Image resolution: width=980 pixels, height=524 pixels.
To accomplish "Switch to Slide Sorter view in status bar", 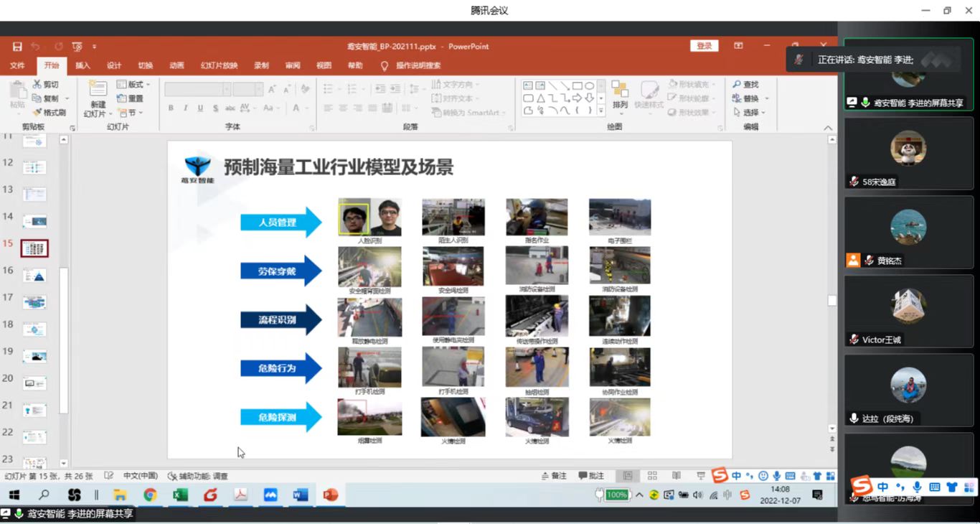I will pos(652,476).
